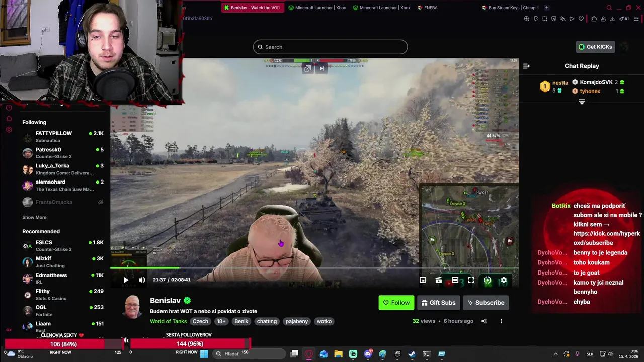
Task: Show hidden system tray icons
Action: [x=555, y=354]
